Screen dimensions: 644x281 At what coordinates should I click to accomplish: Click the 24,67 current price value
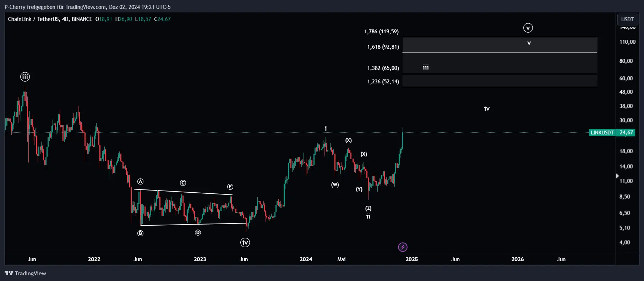(x=626, y=132)
